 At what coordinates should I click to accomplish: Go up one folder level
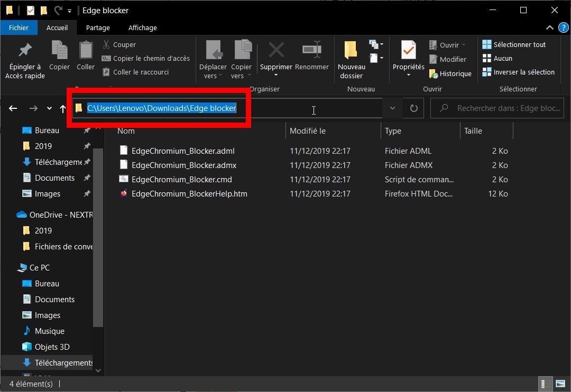coord(62,108)
